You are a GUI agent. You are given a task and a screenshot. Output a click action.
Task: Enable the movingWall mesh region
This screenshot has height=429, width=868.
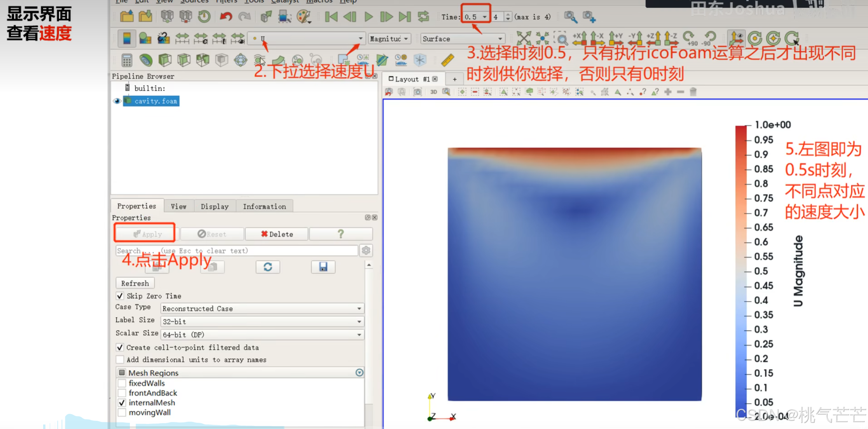[122, 413]
